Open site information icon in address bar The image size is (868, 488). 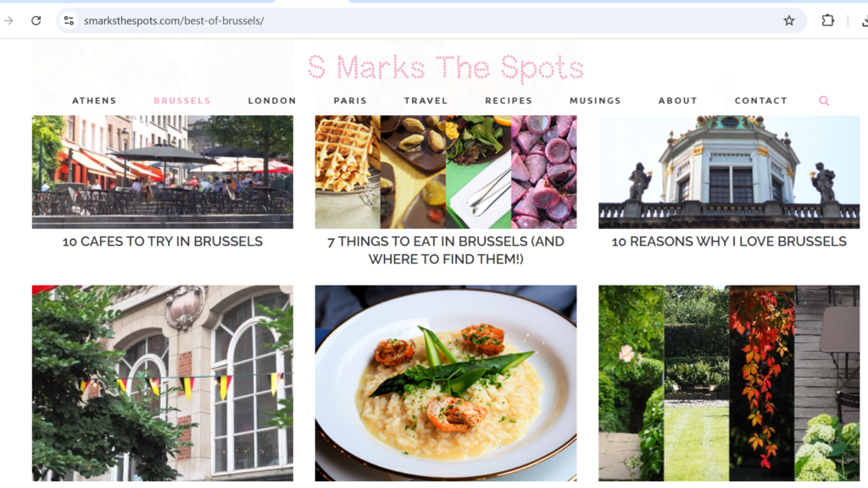[69, 20]
